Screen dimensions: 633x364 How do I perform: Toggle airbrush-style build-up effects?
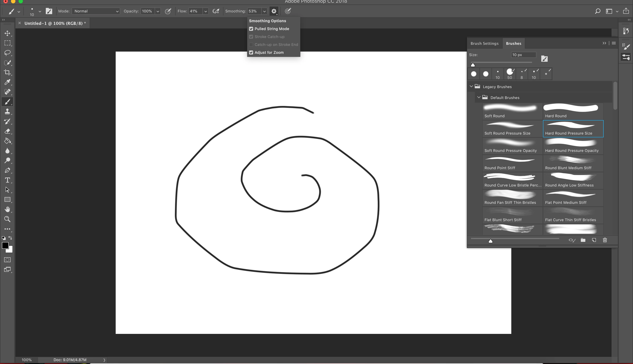(216, 11)
